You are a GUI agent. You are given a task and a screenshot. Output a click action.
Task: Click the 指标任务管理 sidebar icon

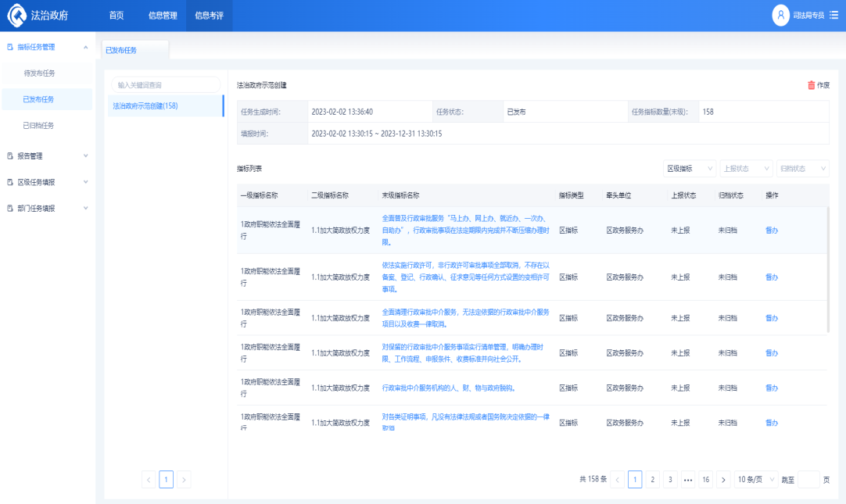[x=10, y=47]
